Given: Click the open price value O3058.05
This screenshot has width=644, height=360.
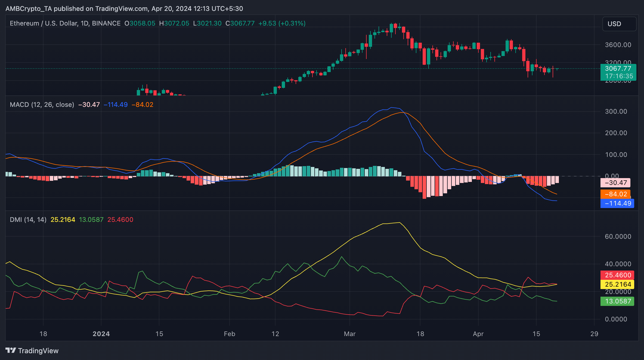Looking at the screenshot, I should (140, 23).
